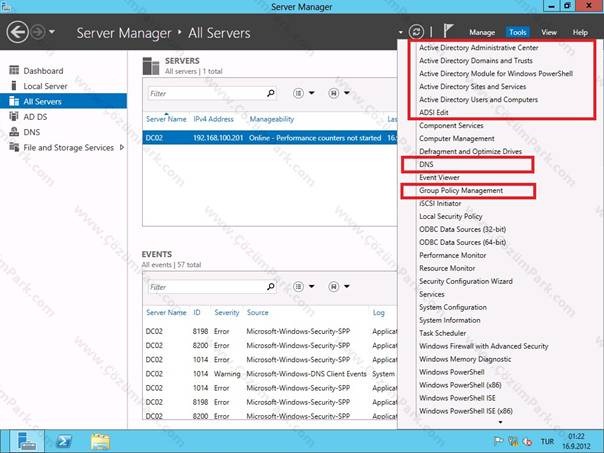The height and width of the screenshot is (453, 604).
Task: Open Active Directory Sites and Services
Action: click(x=473, y=87)
